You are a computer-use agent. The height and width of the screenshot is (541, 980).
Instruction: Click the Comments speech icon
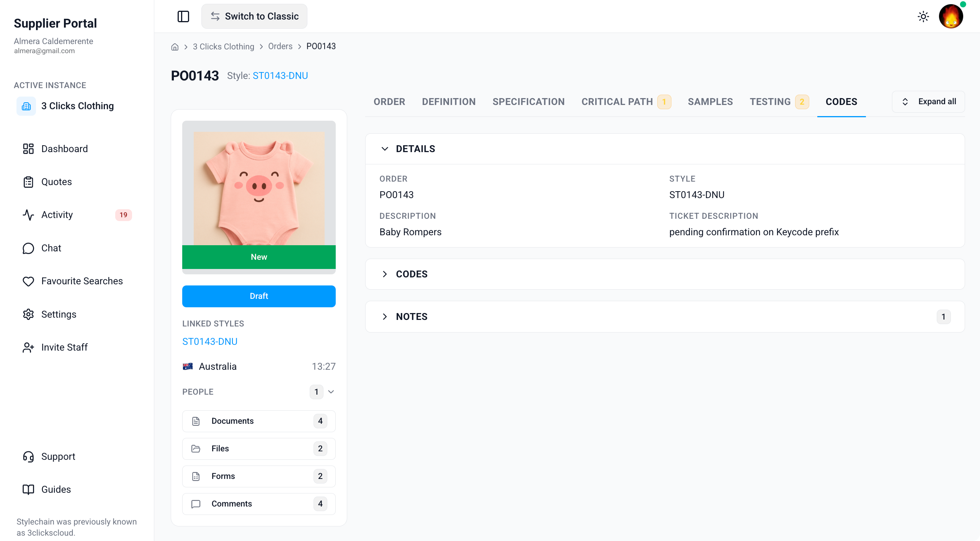click(x=196, y=504)
